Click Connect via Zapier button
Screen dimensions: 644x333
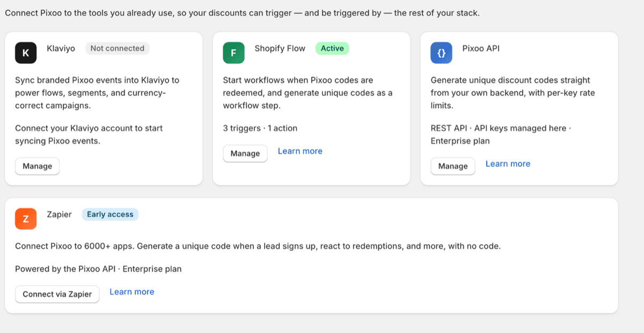57,294
